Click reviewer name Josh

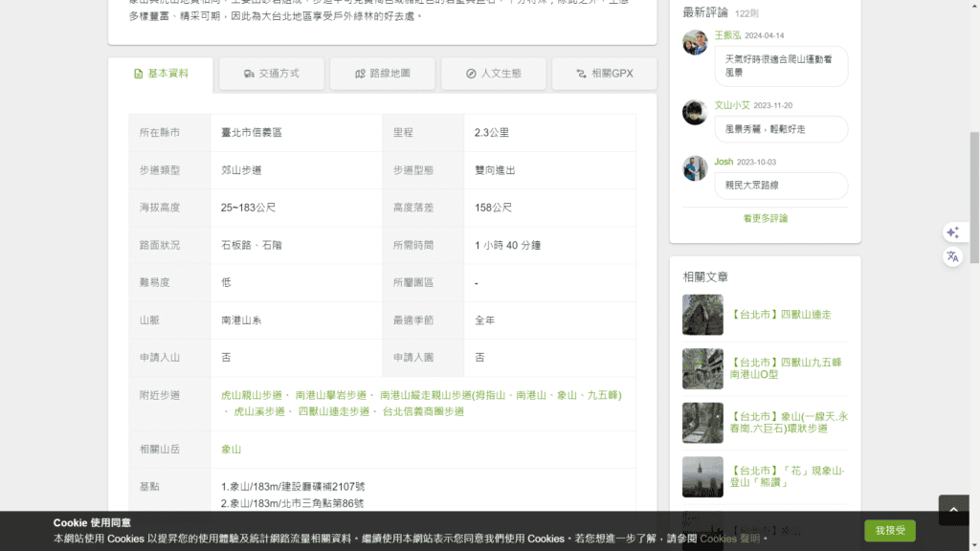(x=724, y=162)
